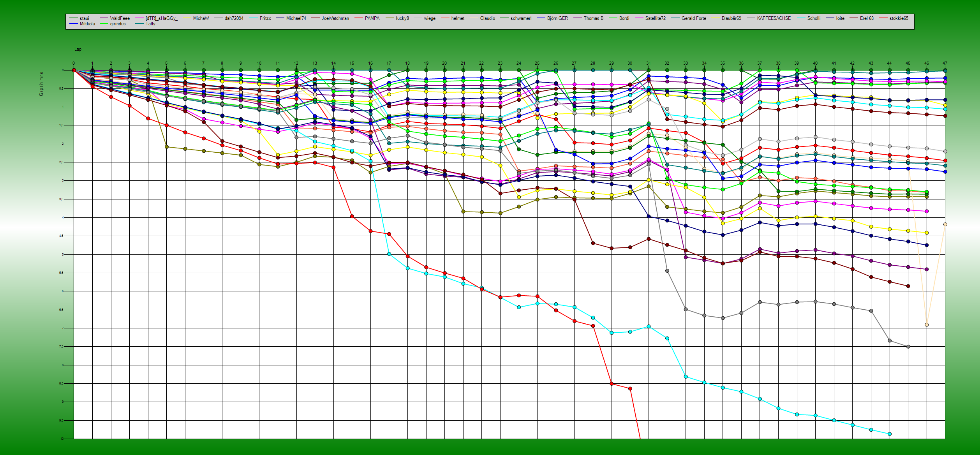Click the yellow line swatch beside 'MichaW'
This screenshot has width=980, height=455.
pyautogui.click(x=187, y=18)
